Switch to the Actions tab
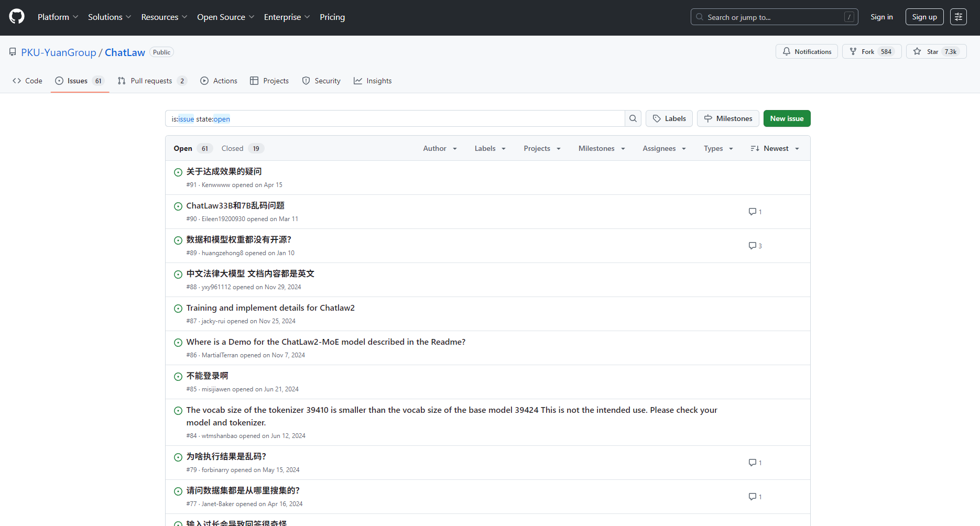The height and width of the screenshot is (526, 980). tap(219, 81)
